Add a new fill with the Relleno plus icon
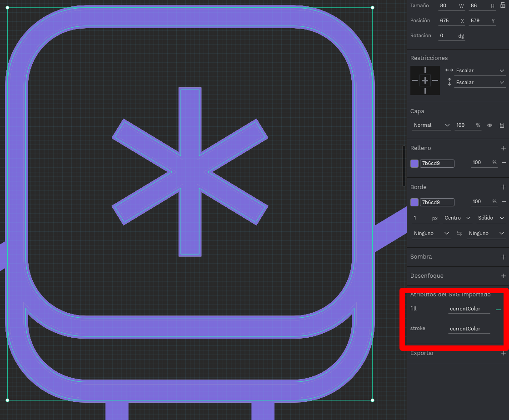The image size is (509, 420). (504, 148)
